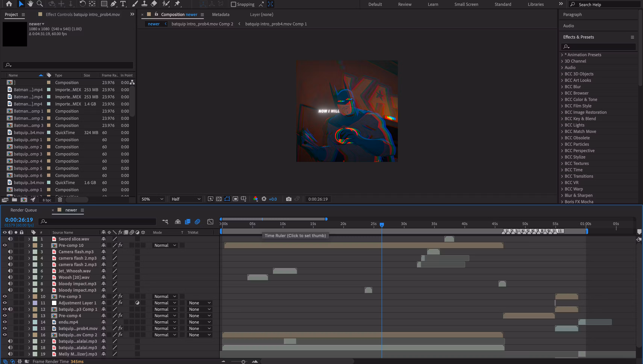This screenshot has height=364, width=643.
Task: Hide the Pre-comp 3 layer
Action: [5, 296]
